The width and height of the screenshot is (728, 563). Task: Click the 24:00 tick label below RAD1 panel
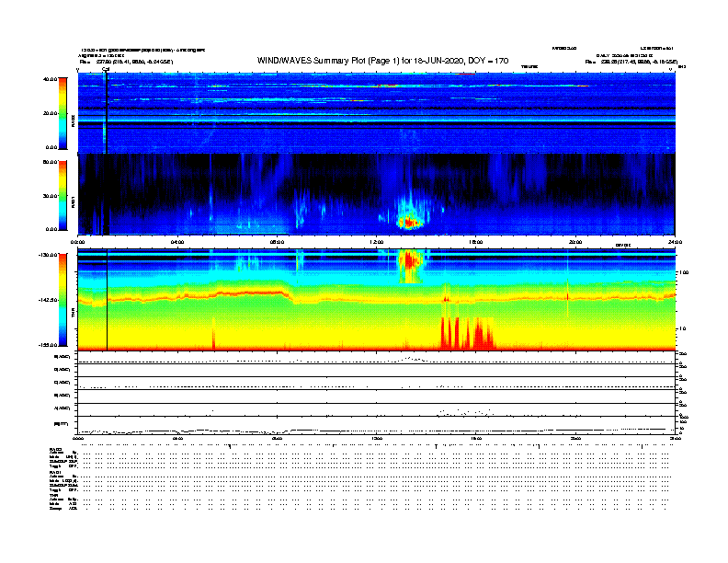(675, 242)
